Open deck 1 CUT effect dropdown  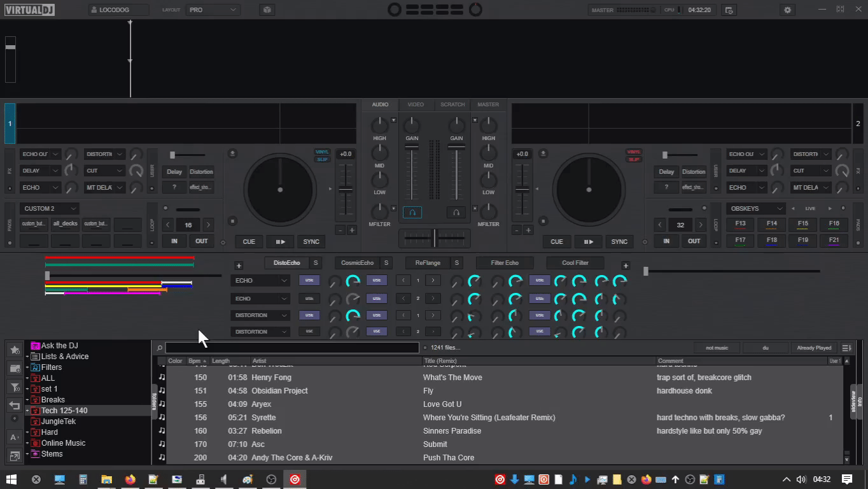104,171
